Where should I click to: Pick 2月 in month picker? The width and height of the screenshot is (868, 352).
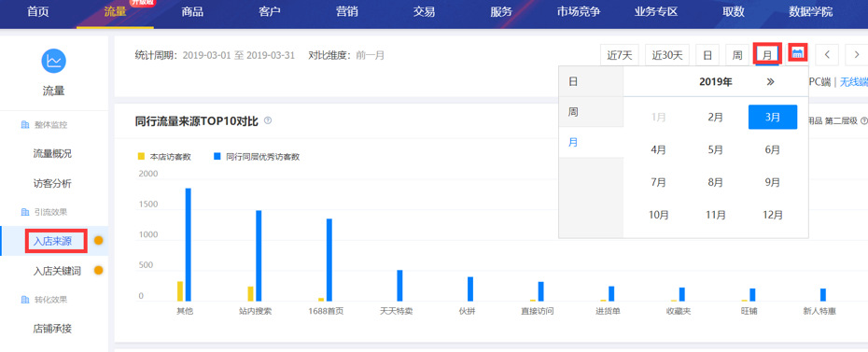tap(715, 117)
